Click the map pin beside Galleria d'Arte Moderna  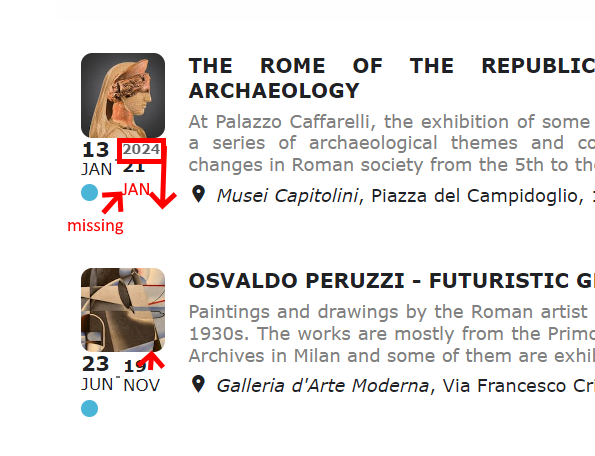(198, 384)
